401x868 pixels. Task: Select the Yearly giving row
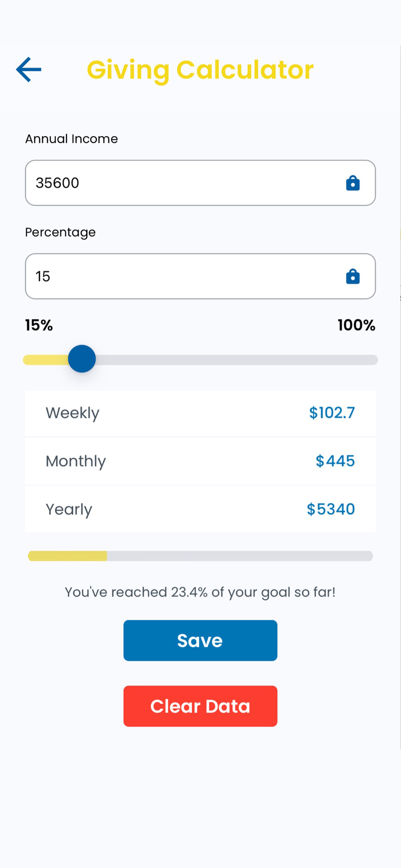[x=200, y=509]
